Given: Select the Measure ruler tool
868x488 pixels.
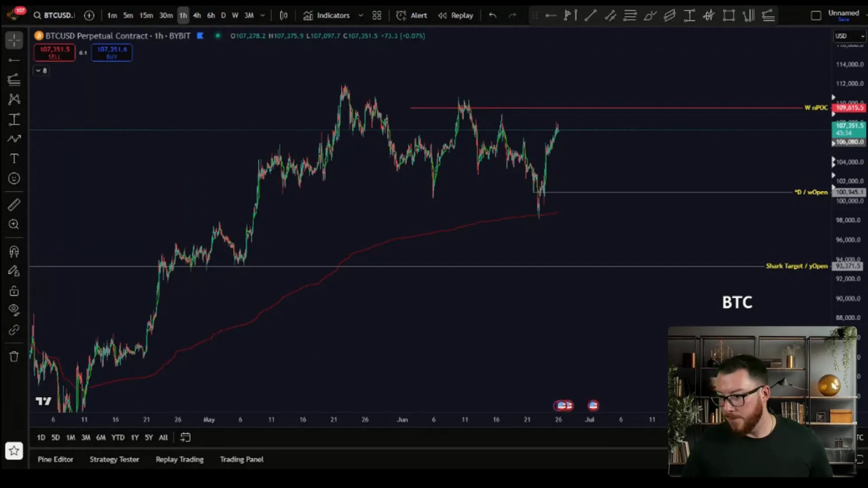Looking at the screenshot, I should pos(14,205).
